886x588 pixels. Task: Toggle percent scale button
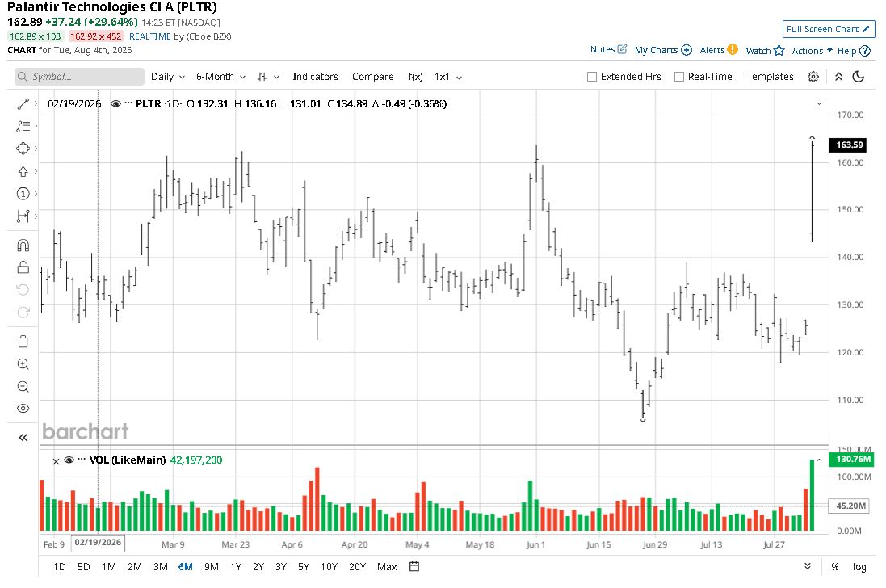click(x=834, y=566)
